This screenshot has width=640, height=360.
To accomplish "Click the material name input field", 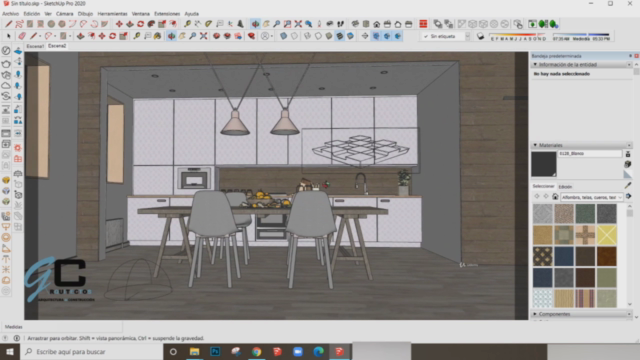I will [x=590, y=153].
